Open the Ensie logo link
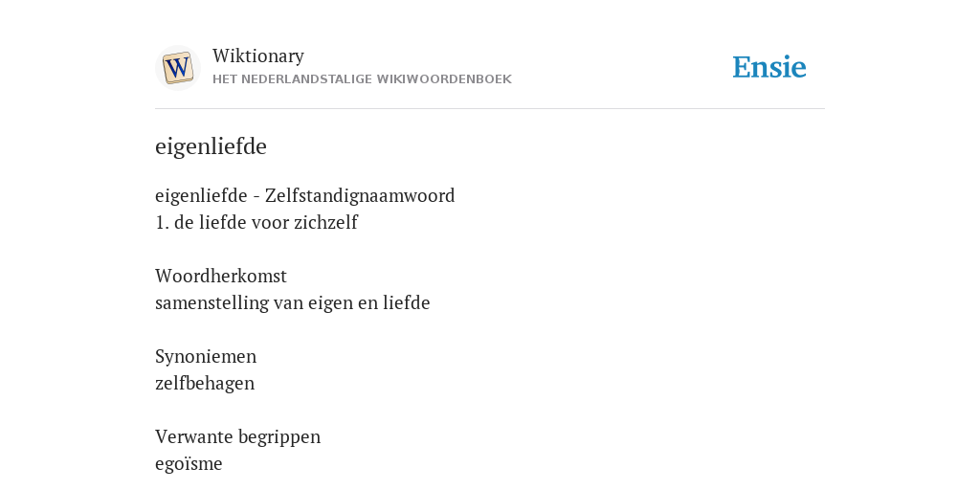Screen dimensions: 980x490 click(x=769, y=68)
